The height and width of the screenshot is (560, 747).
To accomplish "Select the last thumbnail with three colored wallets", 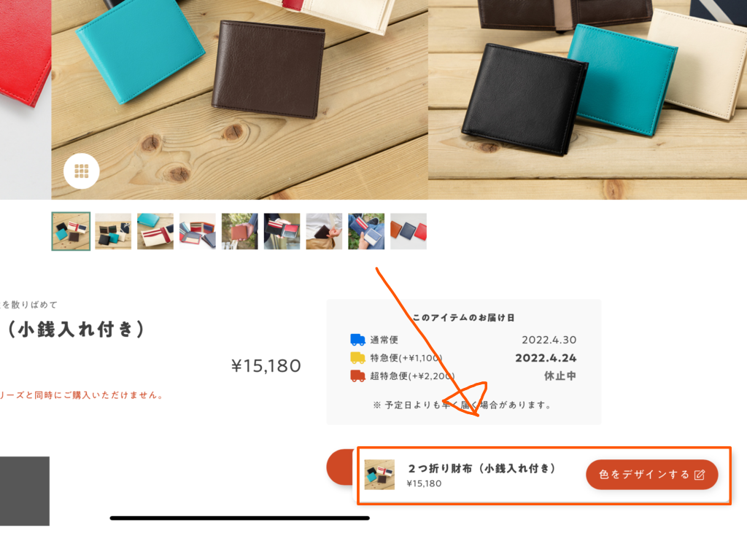I will (409, 231).
